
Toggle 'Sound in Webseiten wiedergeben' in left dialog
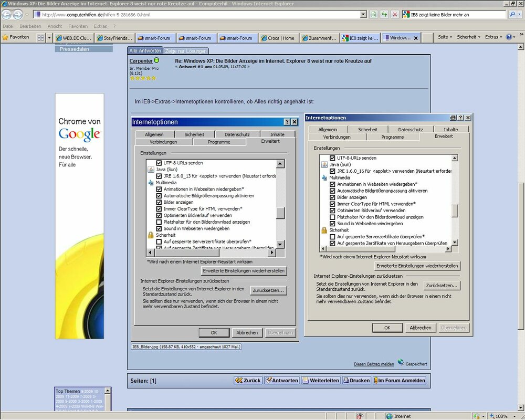point(159,229)
